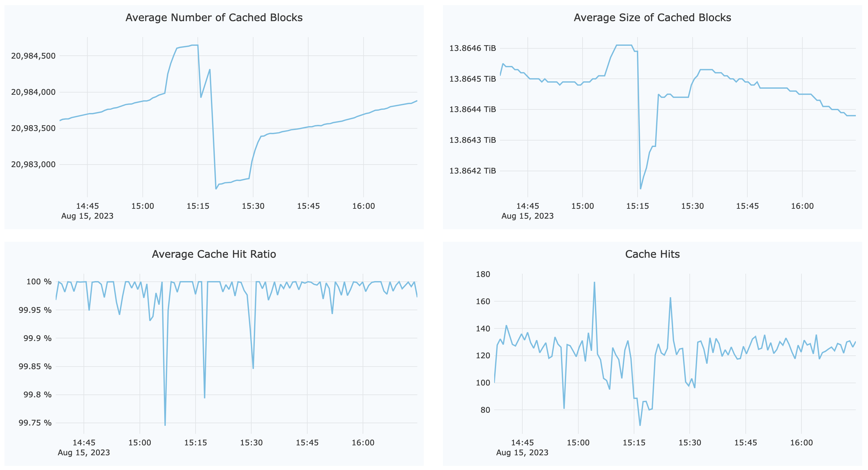Image resolution: width=868 pixels, height=470 pixels.
Task: Click Aug 15, 2023 date under Cache Hits chart
Action: [x=522, y=452]
